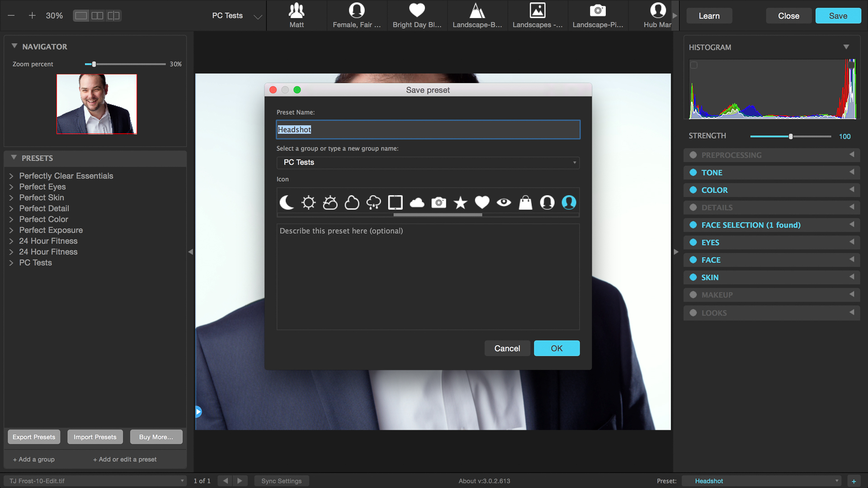868x488 pixels.
Task: Expand the Perfect Skin preset group
Action: 11,197
